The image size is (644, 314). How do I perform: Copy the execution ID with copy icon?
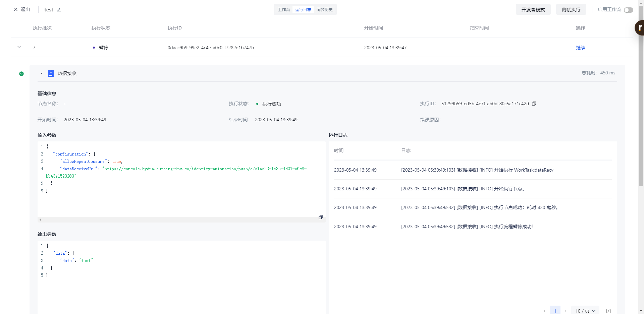[534, 104]
